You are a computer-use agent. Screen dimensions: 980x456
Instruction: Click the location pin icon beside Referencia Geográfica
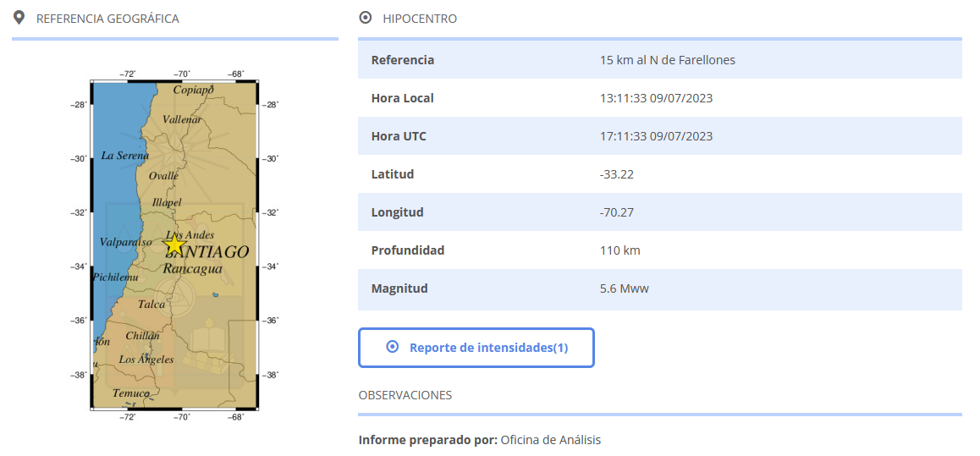click(19, 19)
